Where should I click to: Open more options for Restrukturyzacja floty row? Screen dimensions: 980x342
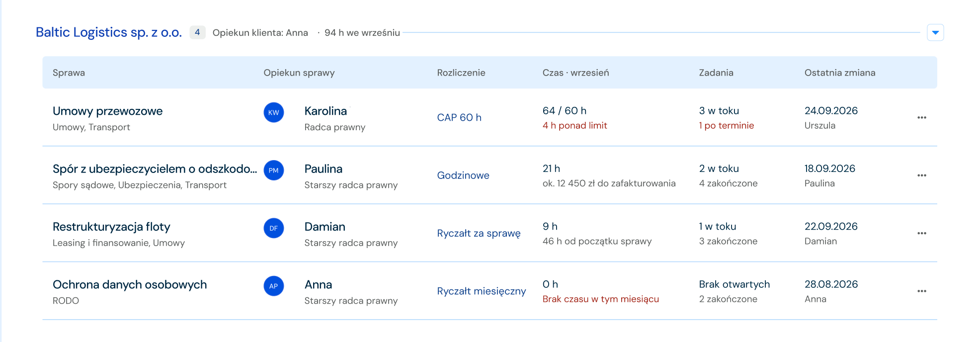922,233
